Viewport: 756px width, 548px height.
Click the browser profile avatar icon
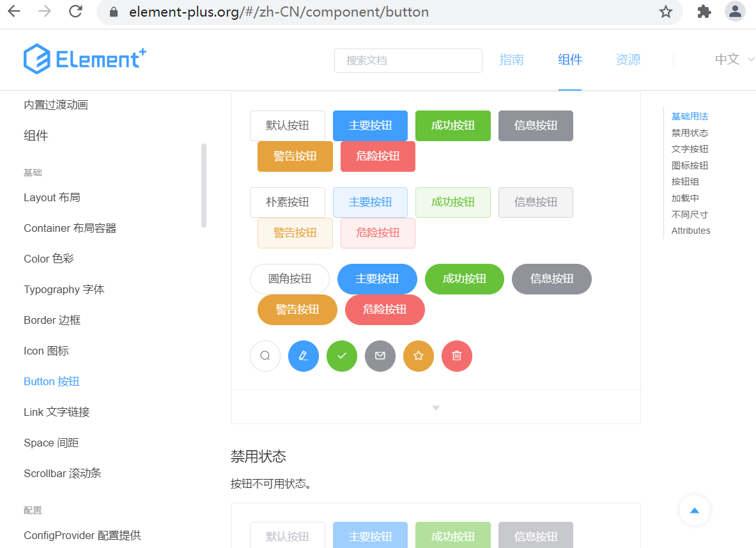tap(735, 11)
